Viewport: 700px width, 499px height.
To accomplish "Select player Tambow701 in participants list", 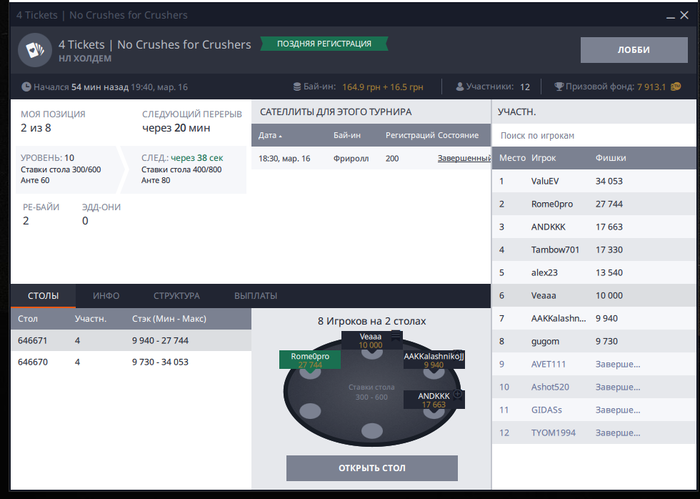I will (594, 250).
